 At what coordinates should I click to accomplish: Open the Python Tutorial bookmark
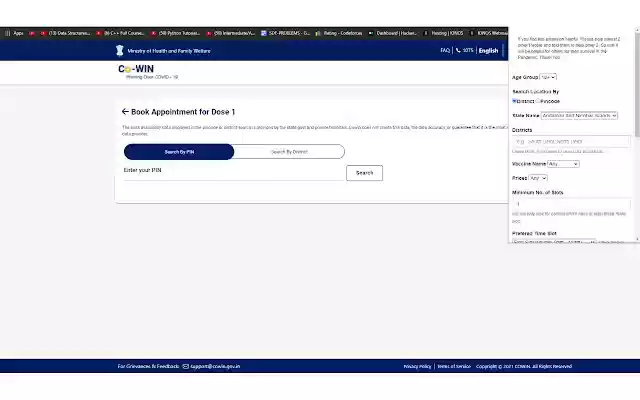pos(176,33)
